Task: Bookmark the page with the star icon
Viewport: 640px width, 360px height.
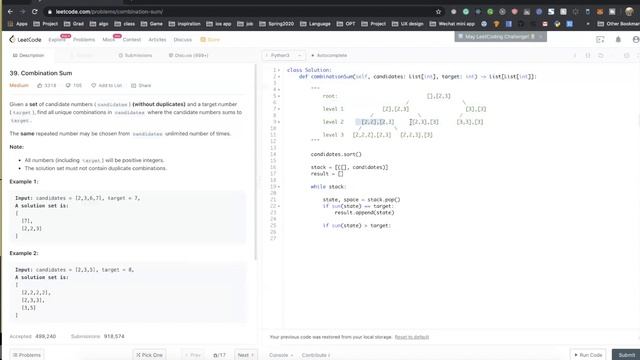Action: 438,12
